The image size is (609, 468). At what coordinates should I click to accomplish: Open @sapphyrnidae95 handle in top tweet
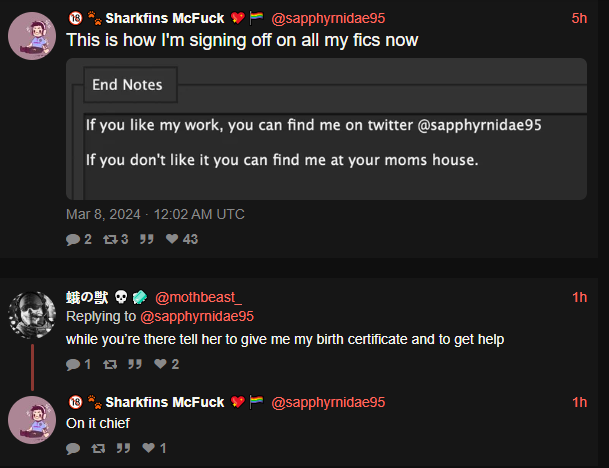tap(328, 18)
